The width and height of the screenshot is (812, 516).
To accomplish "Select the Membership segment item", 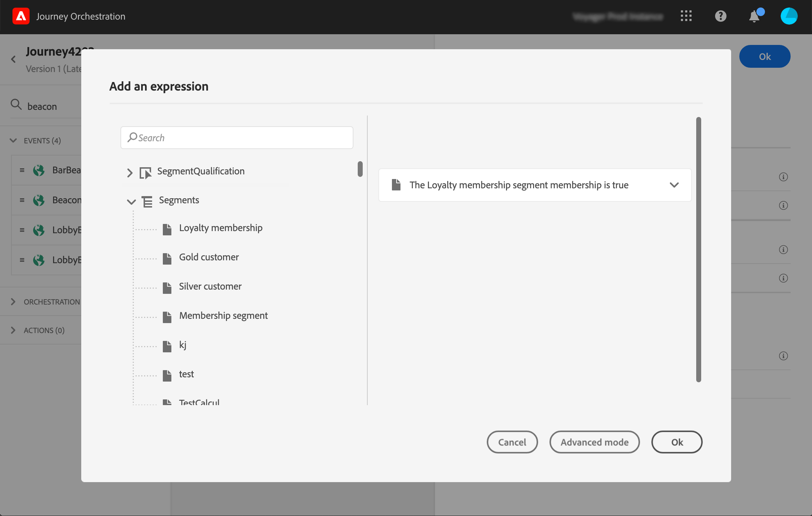I will [x=223, y=316].
